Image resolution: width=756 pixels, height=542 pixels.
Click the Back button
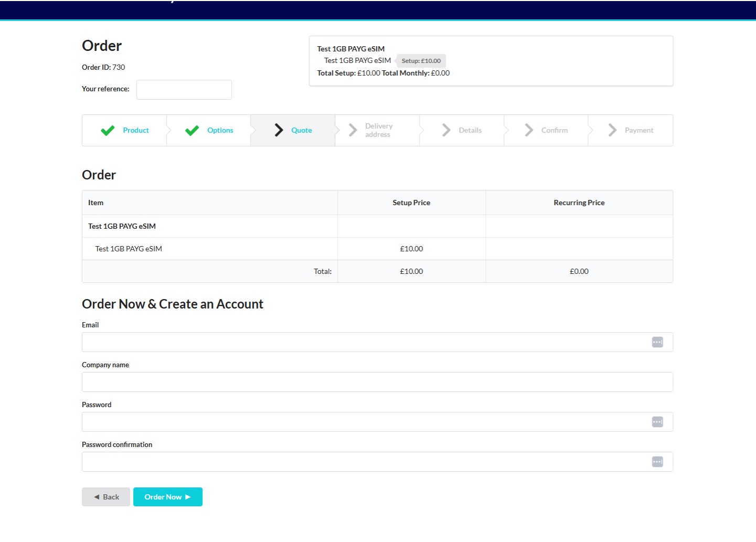click(106, 497)
